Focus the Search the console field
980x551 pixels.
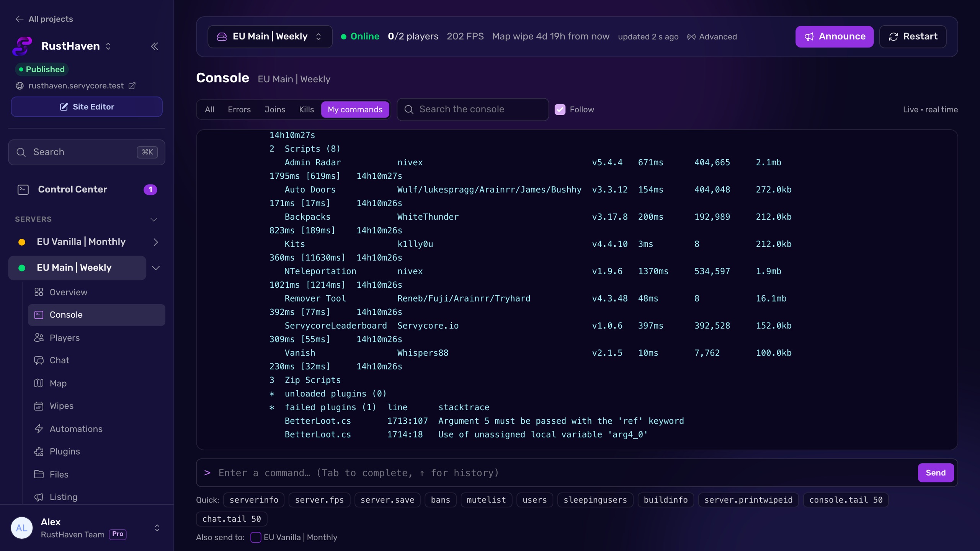pos(473,109)
